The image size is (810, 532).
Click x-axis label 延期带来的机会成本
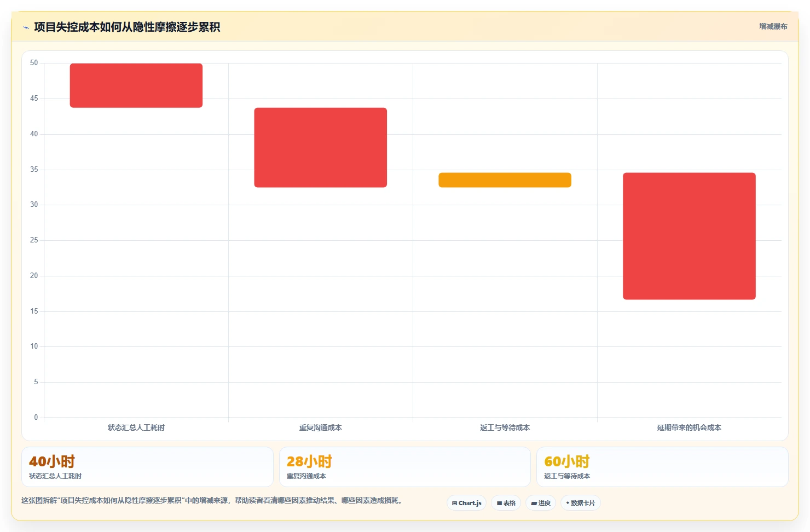(x=689, y=427)
